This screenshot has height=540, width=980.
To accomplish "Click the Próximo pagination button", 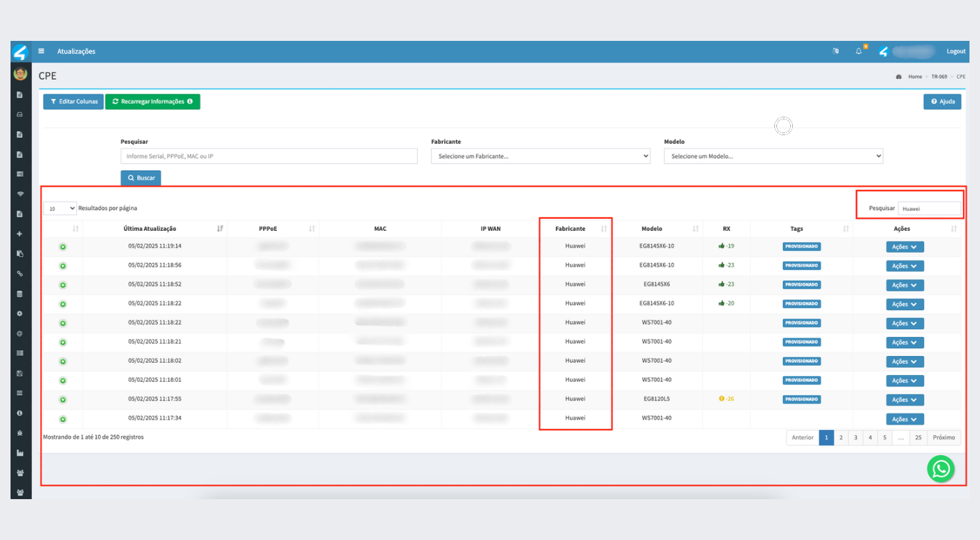I will coord(943,438).
